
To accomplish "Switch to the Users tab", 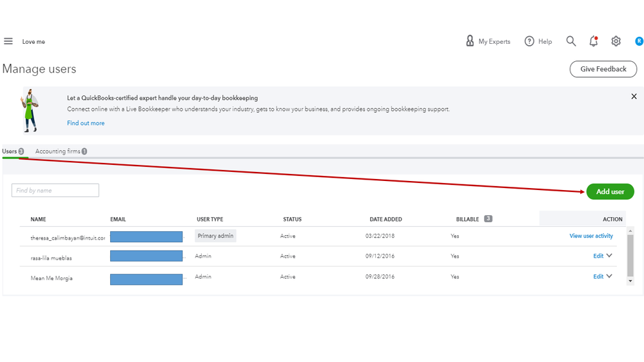I will point(13,151).
